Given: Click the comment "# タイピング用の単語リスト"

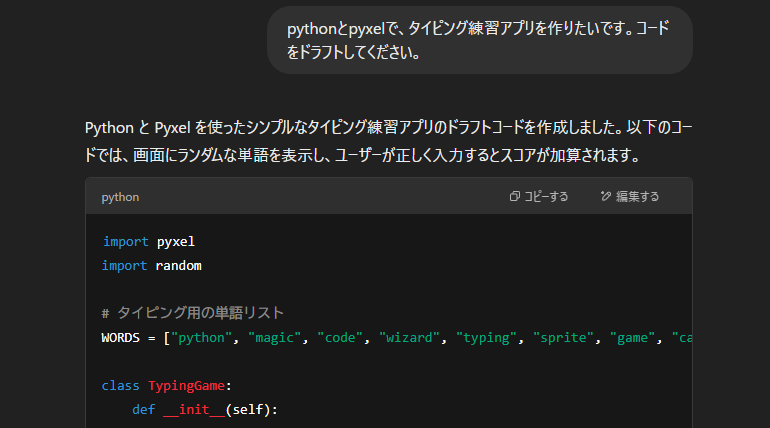Looking at the screenshot, I should click(192, 313).
